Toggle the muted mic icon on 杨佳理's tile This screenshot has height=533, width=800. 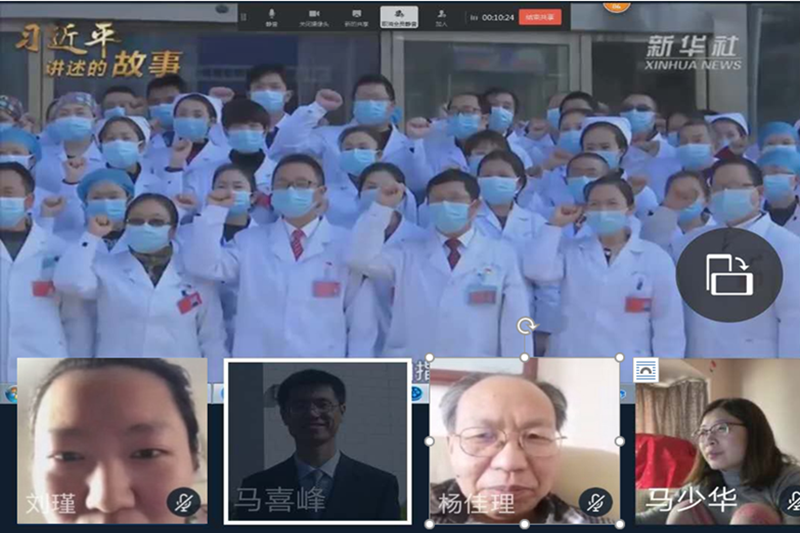(595, 503)
